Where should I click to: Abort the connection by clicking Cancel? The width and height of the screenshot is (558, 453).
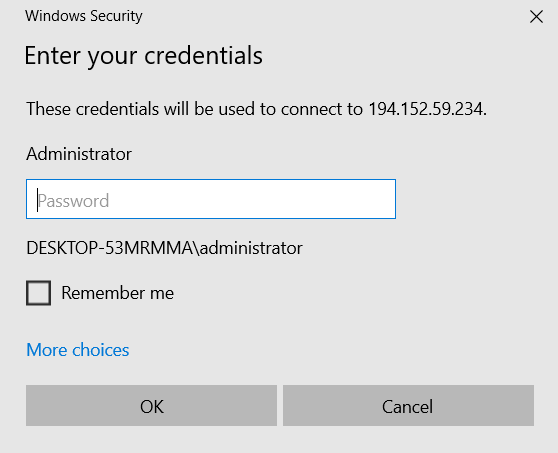point(408,405)
